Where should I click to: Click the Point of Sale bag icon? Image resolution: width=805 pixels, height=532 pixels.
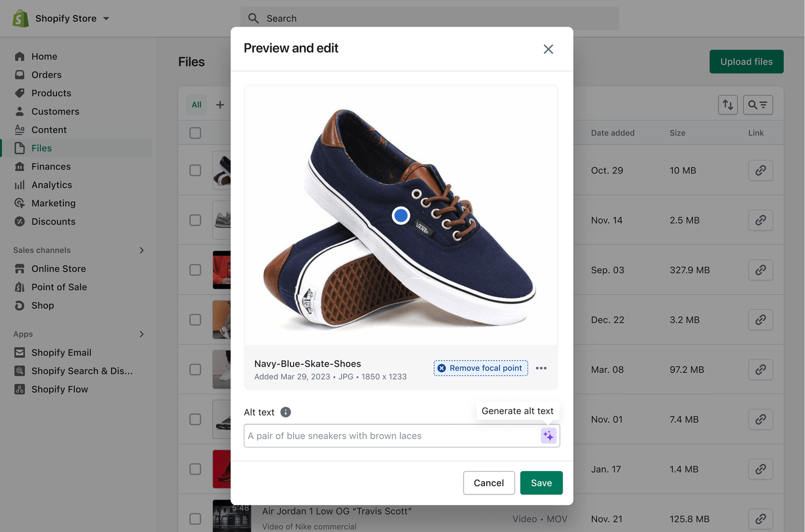(x=20, y=287)
